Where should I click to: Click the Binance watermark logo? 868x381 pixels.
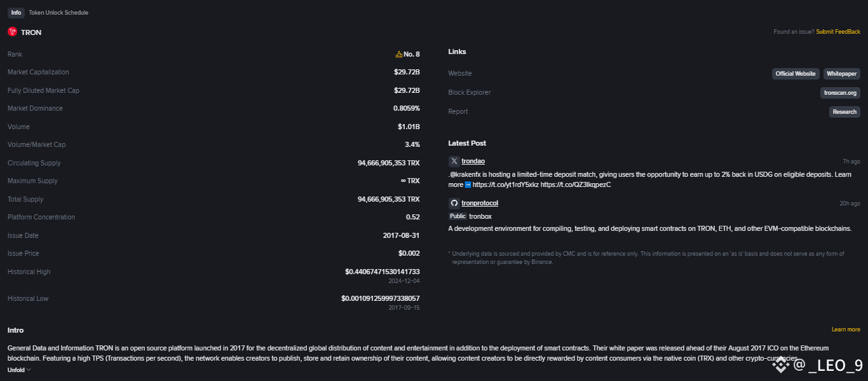(x=780, y=365)
